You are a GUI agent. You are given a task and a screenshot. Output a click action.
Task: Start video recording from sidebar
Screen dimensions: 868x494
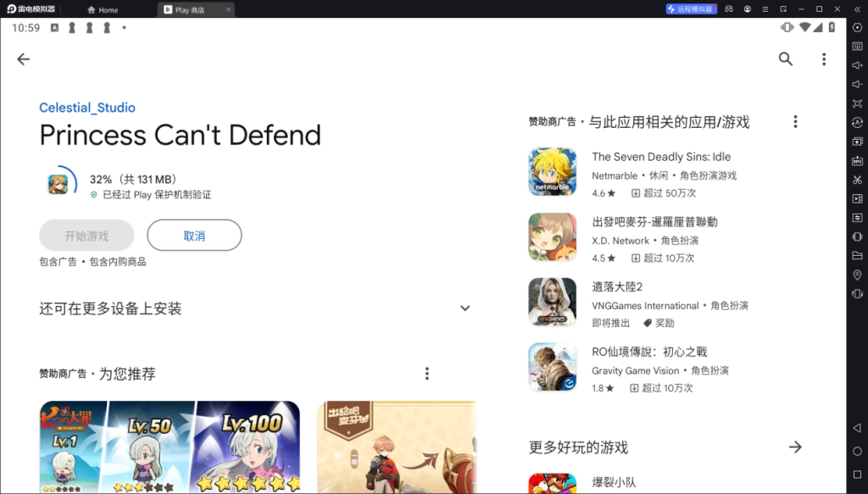(858, 198)
